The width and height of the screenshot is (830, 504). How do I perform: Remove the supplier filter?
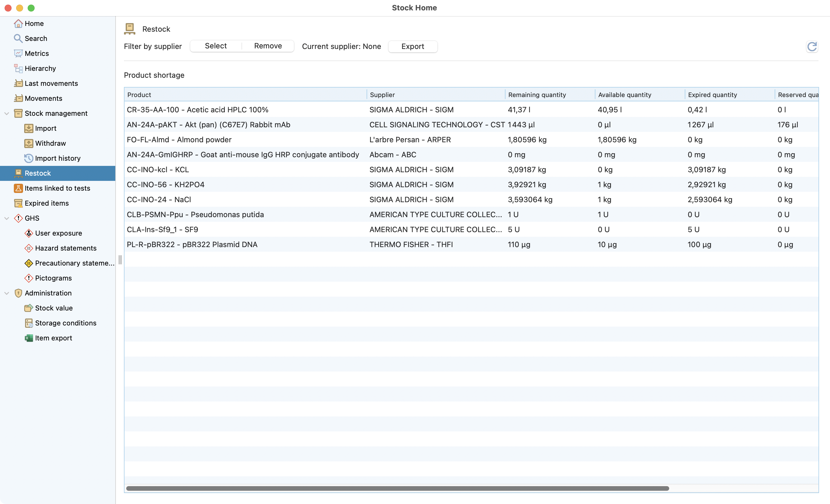tap(268, 46)
